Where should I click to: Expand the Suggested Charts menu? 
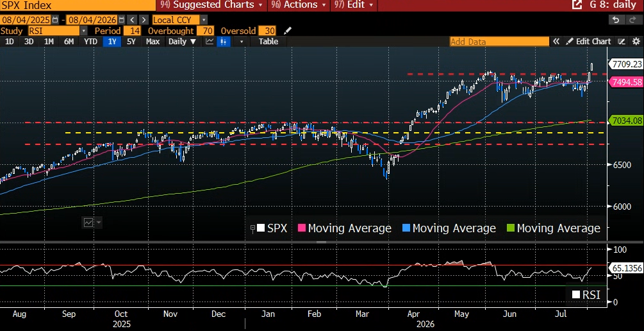(x=211, y=5)
